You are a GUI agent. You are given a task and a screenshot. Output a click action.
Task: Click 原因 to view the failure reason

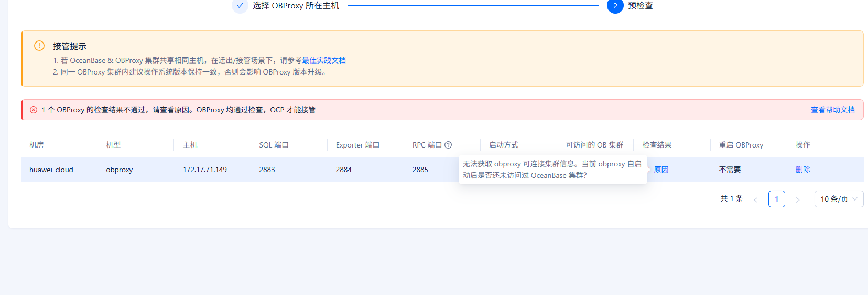[x=661, y=170]
